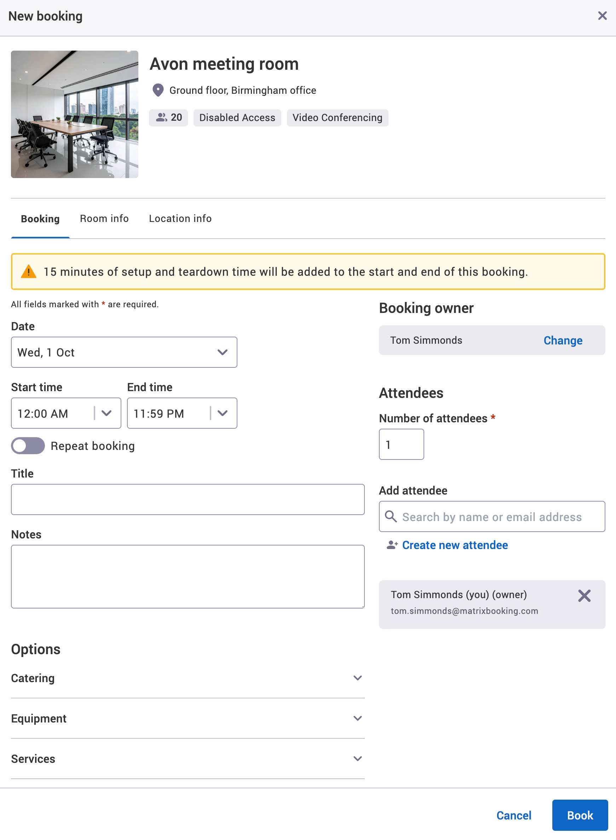The width and height of the screenshot is (616, 840).
Task: Click the room capacity icon showing 20
Action: [161, 118]
